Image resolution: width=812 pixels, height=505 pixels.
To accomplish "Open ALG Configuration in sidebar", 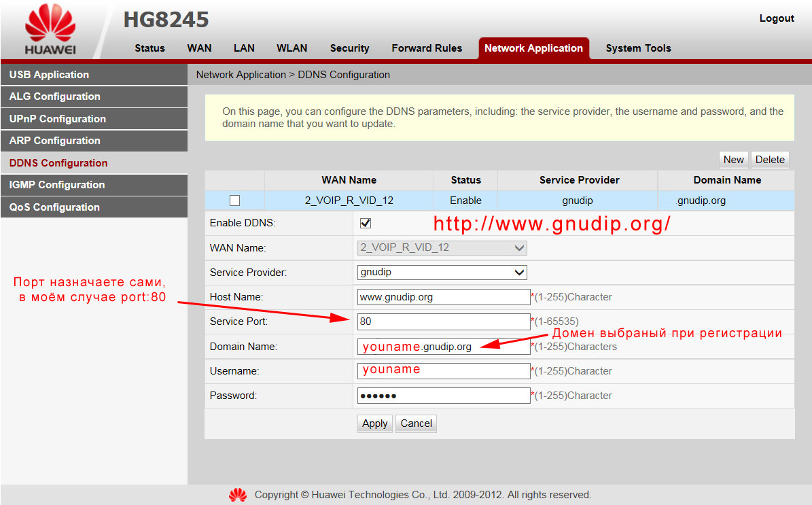I will tap(94, 97).
